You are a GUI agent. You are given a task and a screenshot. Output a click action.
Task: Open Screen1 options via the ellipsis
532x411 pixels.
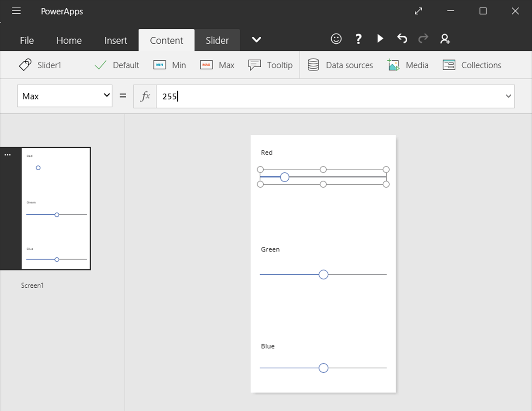click(x=8, y=154)
